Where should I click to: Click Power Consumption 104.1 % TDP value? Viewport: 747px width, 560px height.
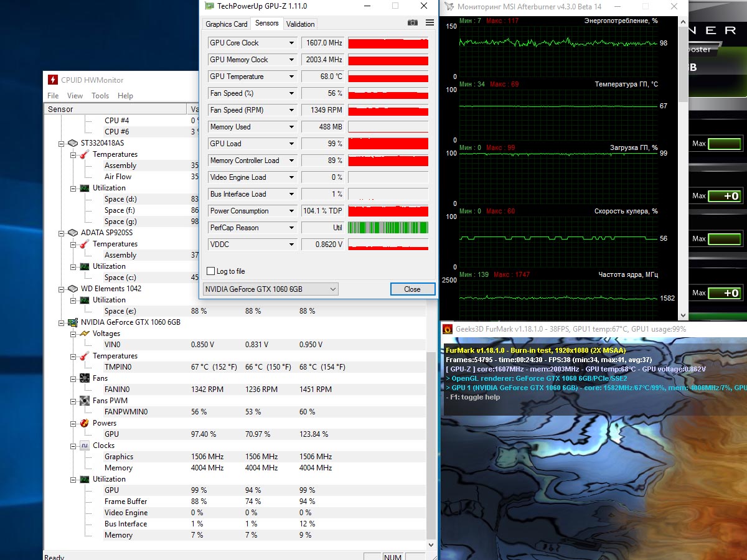tap(323, 211)
